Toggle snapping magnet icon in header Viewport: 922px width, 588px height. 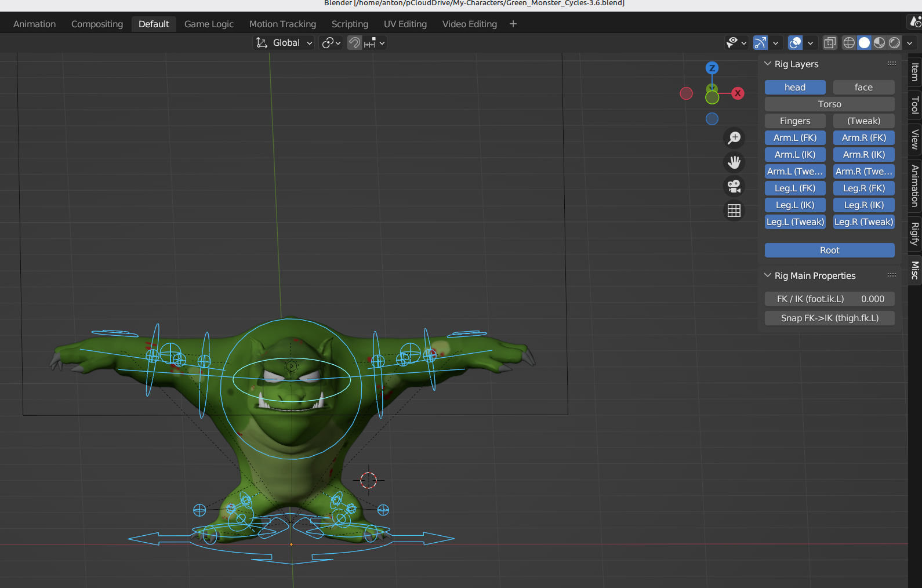[x=354, y=43]
